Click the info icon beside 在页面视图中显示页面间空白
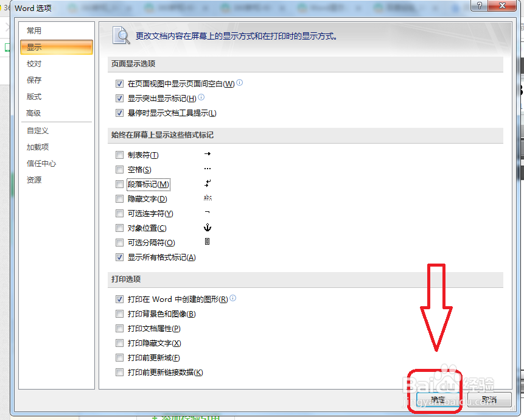524x420 pixels. [239, 83]
